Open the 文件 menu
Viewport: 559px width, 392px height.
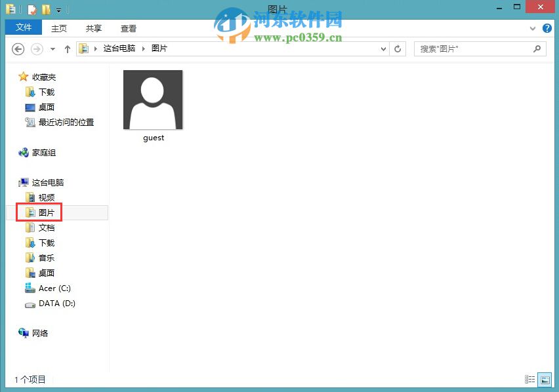click(23, 28)
